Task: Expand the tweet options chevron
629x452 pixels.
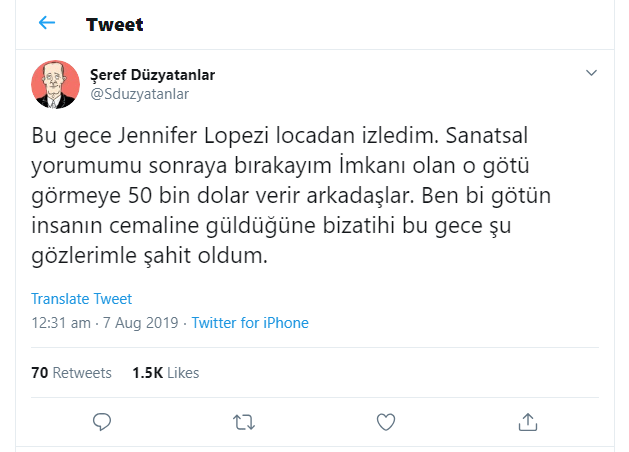Action: [591, 74]
